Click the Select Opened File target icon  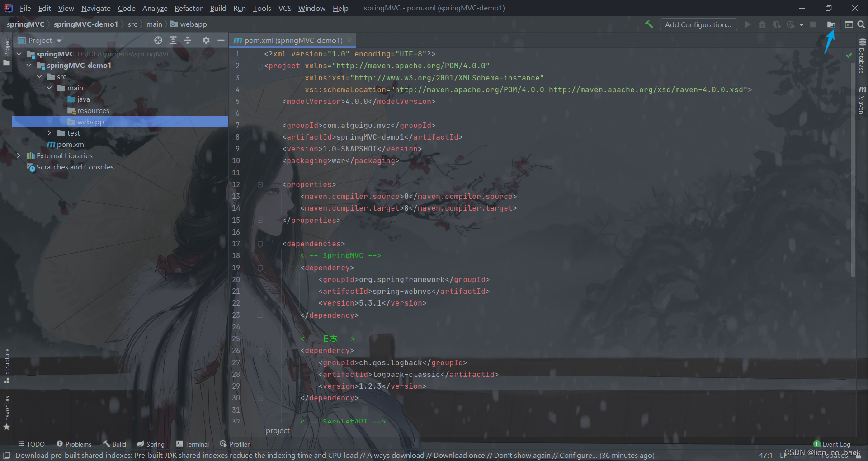[158, 40]
